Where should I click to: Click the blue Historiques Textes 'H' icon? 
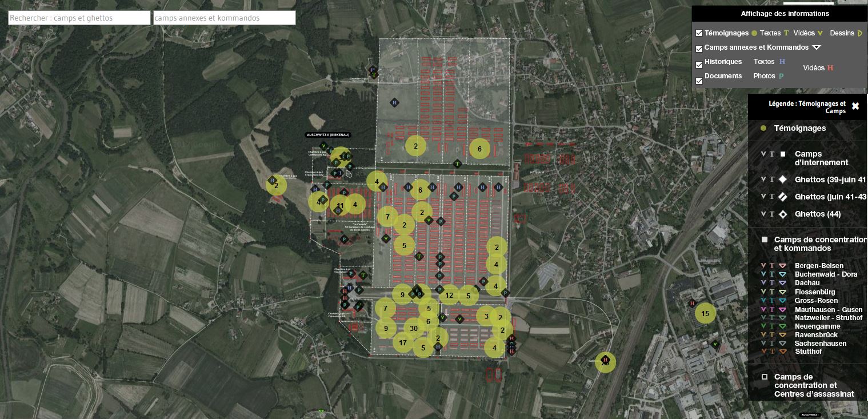click(x=782, y=62)
